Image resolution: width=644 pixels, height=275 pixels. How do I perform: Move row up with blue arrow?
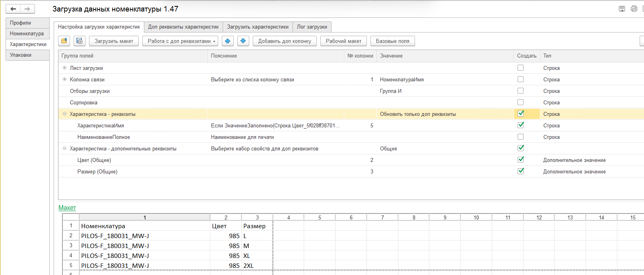pos(228,41)
